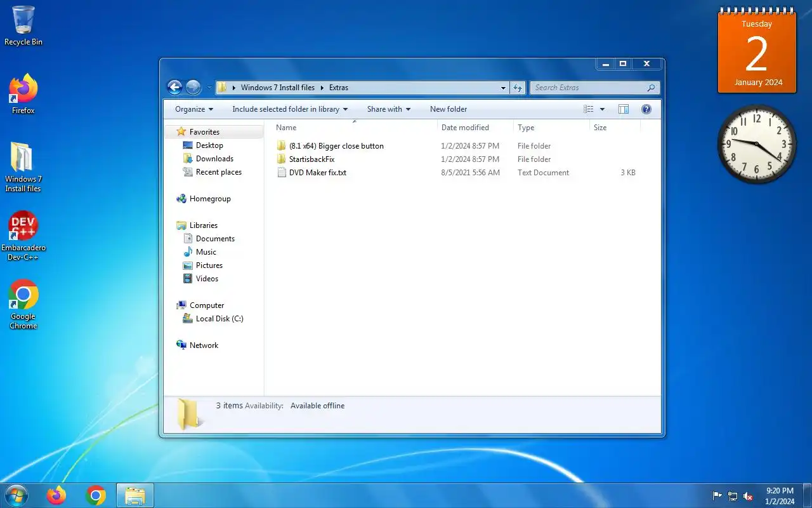Select the (8.1 x64) Bigger close button folder
Screen dimensions: 812x508
(336, 146)
